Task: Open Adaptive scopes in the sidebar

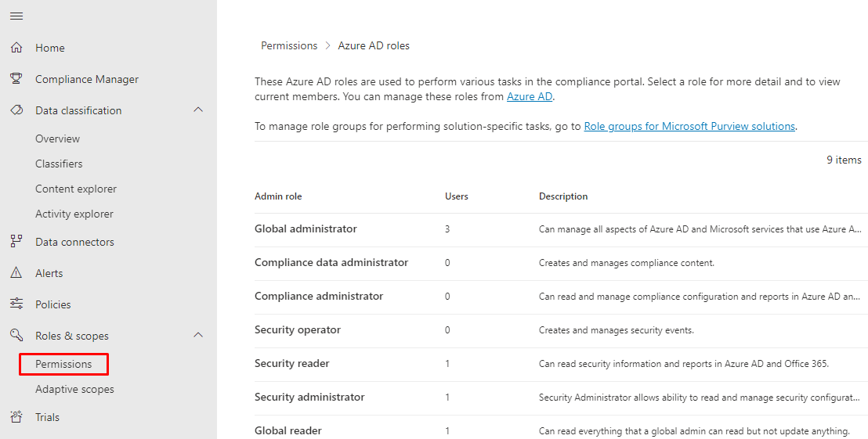Action: tap(74, 389)
